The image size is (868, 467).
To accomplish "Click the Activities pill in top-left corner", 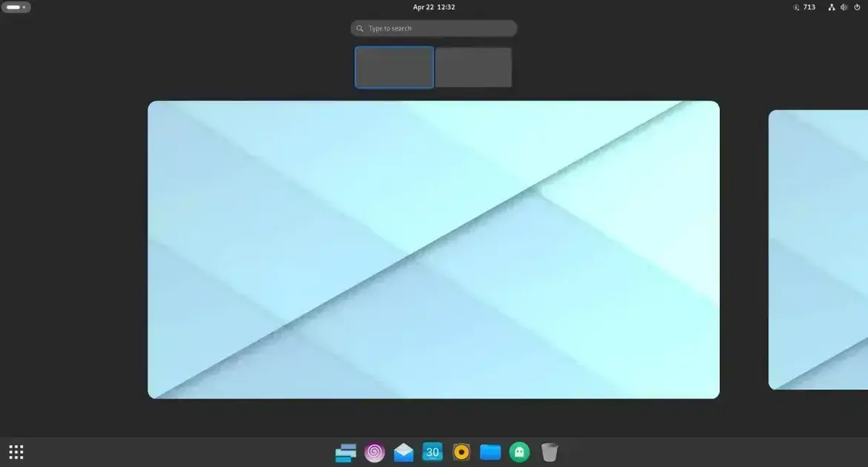I will (x=16, y=7).
